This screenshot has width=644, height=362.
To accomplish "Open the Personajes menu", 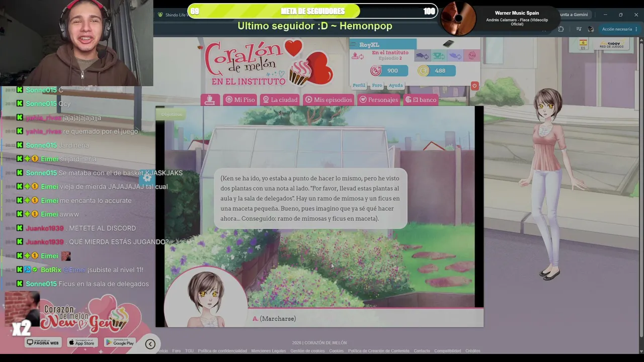I will 378,100.
